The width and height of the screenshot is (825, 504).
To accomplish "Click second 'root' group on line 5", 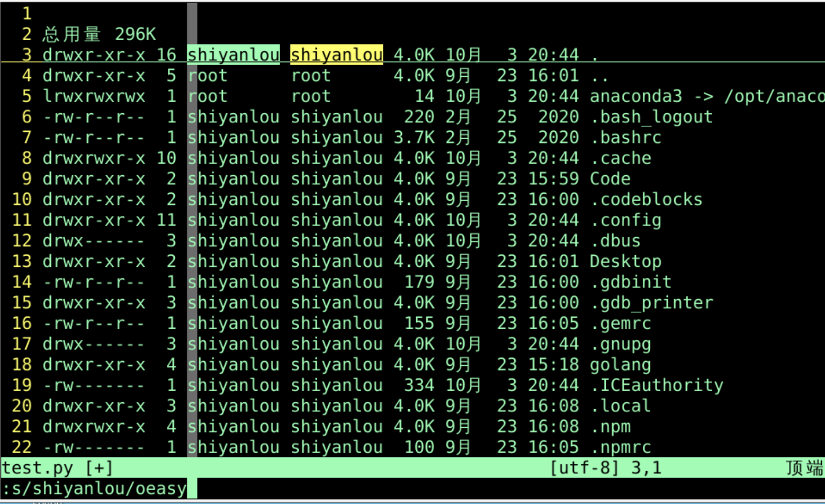I will pyautogui.click(x=311, y=96).
